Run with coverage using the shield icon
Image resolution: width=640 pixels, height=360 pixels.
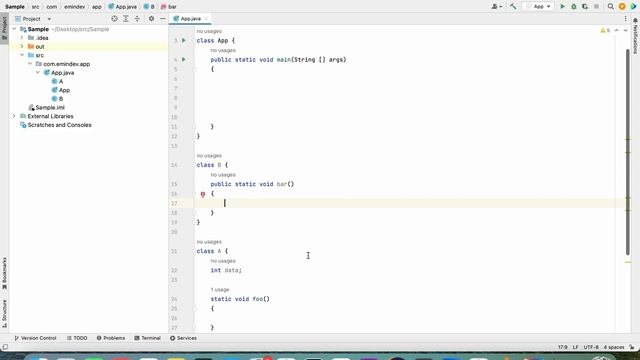tap(585, 7)
